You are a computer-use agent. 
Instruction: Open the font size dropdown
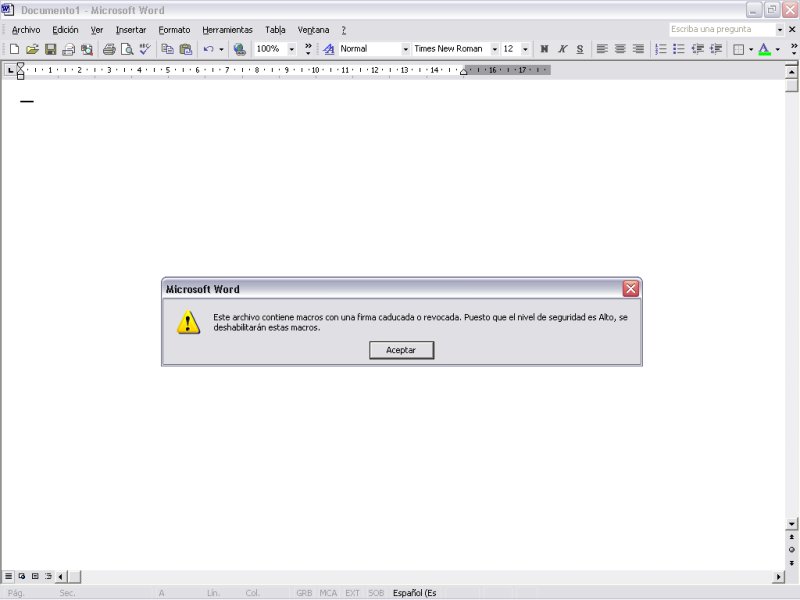click(x=525, y=49)
